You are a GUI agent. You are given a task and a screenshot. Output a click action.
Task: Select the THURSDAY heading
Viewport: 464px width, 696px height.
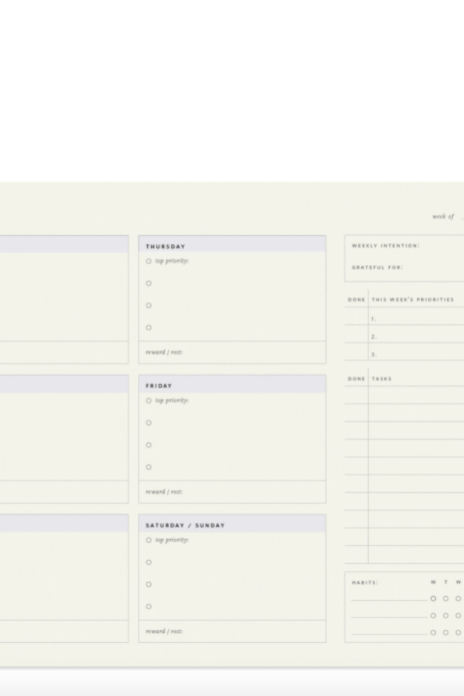[166, 246]
